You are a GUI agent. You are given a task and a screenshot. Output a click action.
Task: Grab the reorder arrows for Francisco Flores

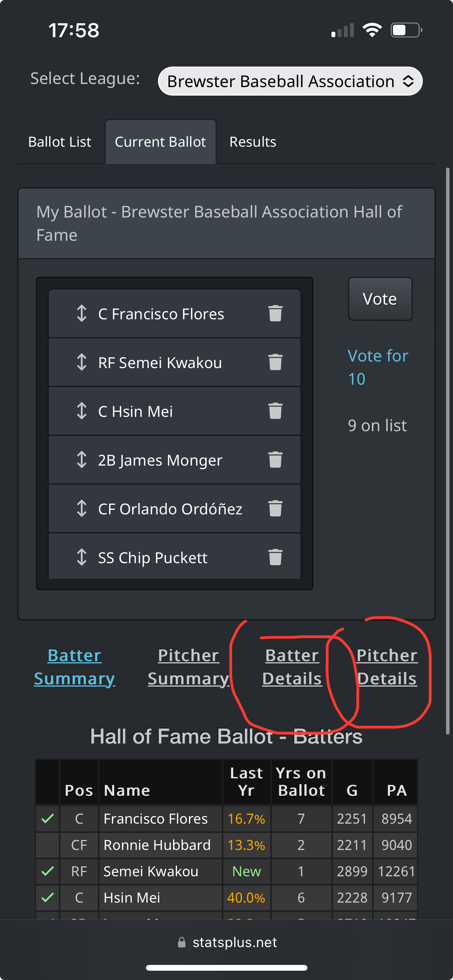tap(81, 314)
